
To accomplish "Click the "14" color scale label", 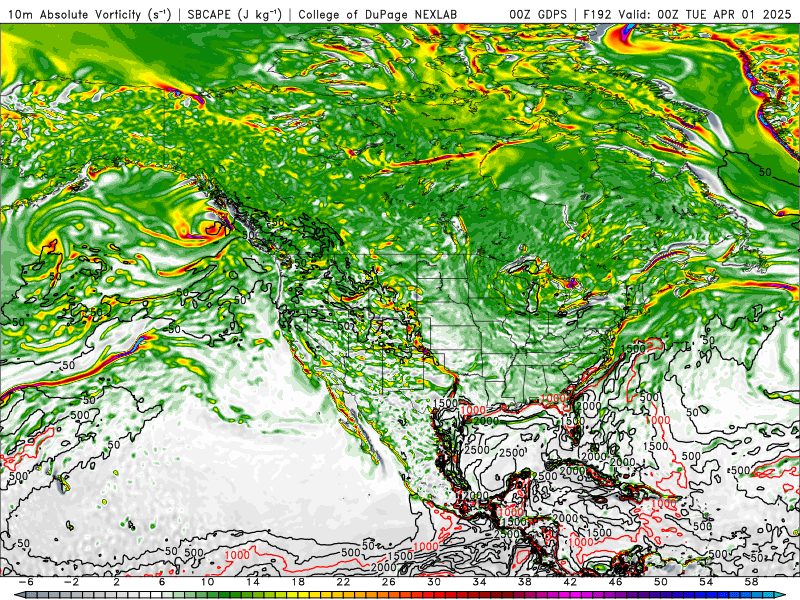I will pos(253,582).
